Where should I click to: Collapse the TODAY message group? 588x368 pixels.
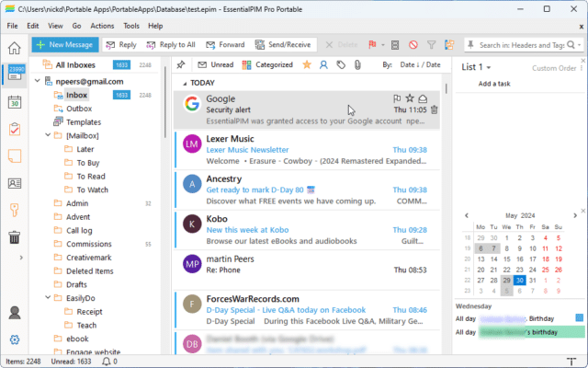tap(185, 84)
